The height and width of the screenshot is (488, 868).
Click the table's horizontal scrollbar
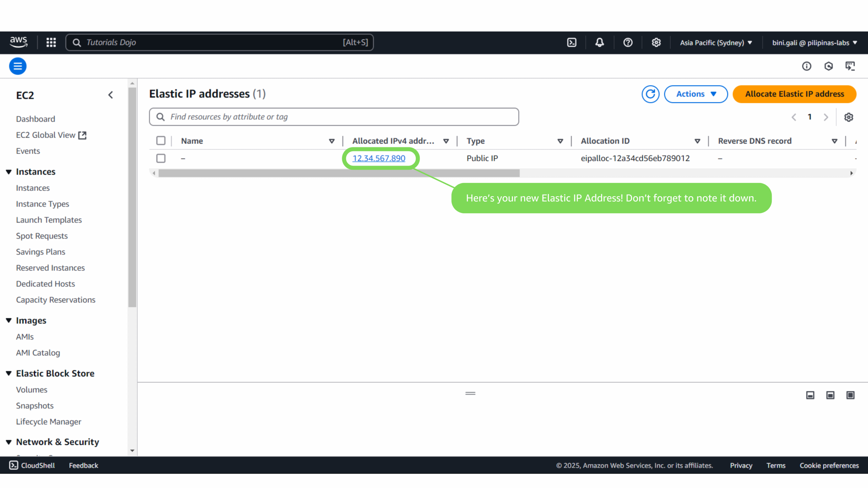(339, 173)
